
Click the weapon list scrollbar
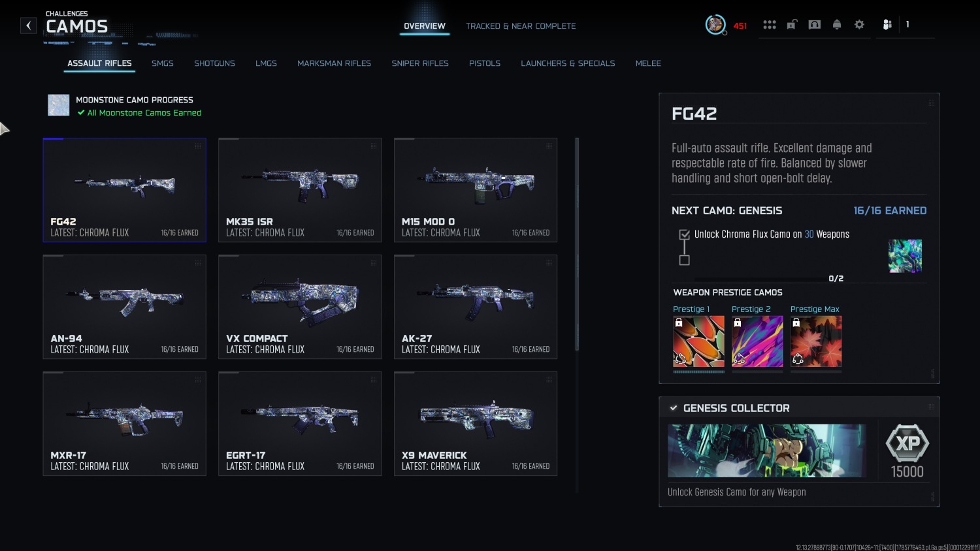[576, 244]
